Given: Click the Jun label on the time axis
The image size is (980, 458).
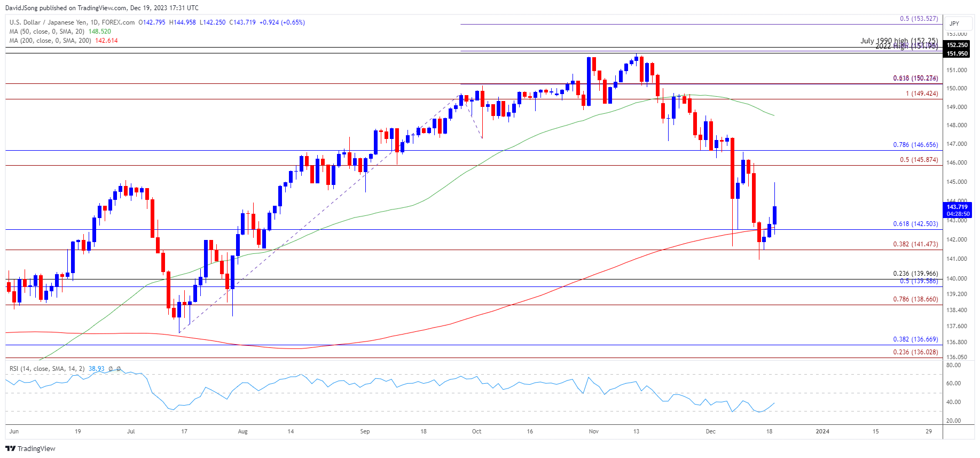Looking at the screenshot, I should pos(14,431).
